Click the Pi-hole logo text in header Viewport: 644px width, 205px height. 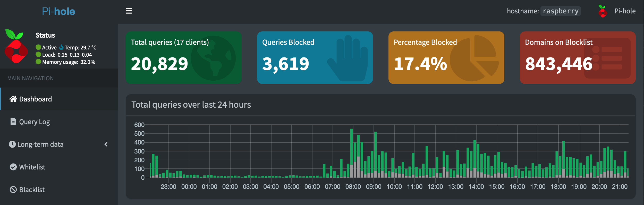(59, 11)
